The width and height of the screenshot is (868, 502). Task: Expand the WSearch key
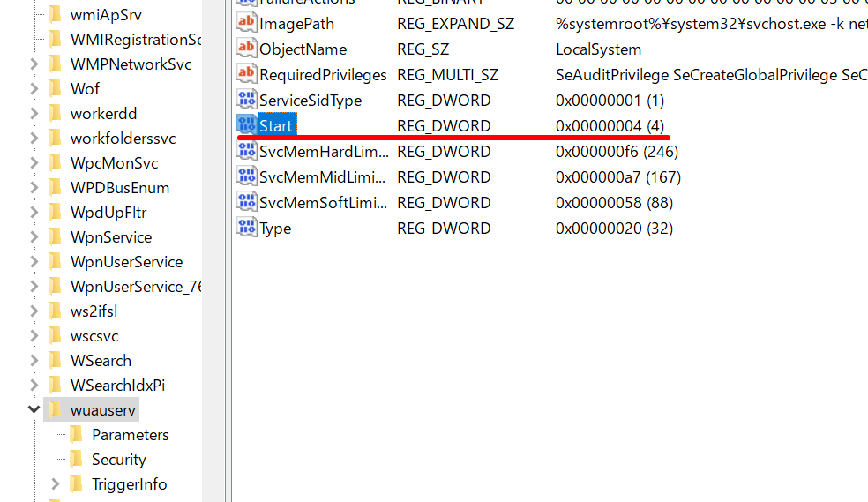34,360
